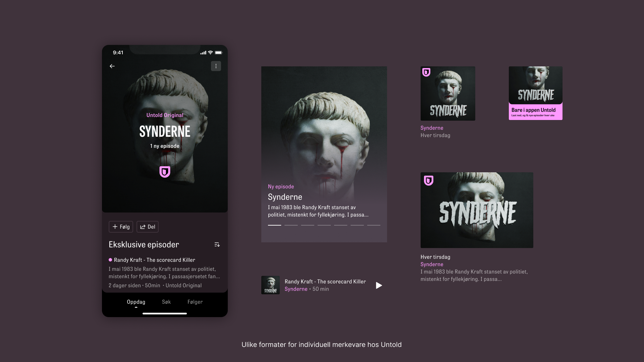Click the sort episodes icon
The image size is (644, 362).
pos(217,245)
